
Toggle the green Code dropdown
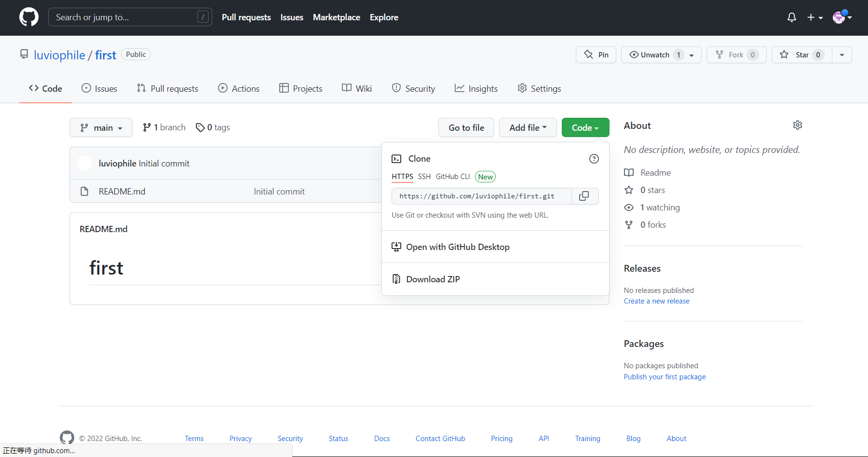click(585, 127)
